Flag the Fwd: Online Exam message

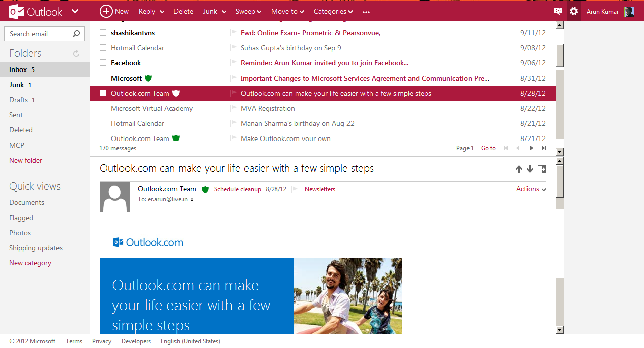pos(233,33)
